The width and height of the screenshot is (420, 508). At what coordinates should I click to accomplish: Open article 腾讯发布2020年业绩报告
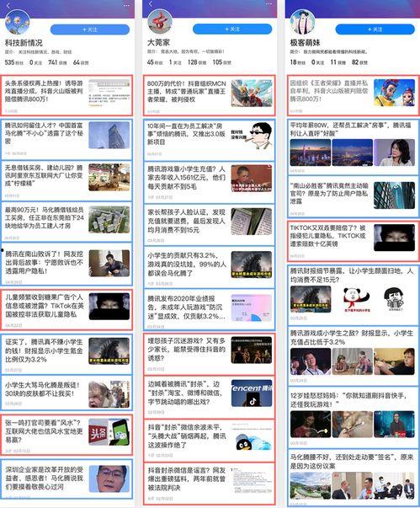(209, 309)
